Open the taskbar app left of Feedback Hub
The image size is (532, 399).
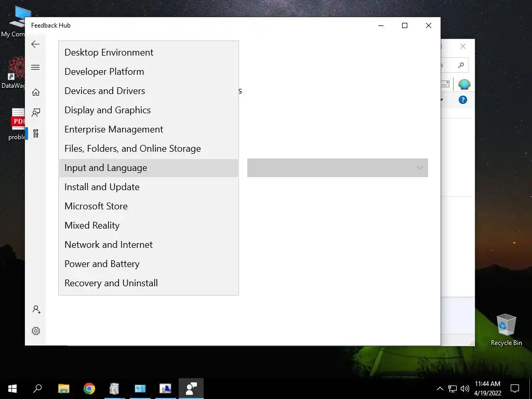point(166,389)
